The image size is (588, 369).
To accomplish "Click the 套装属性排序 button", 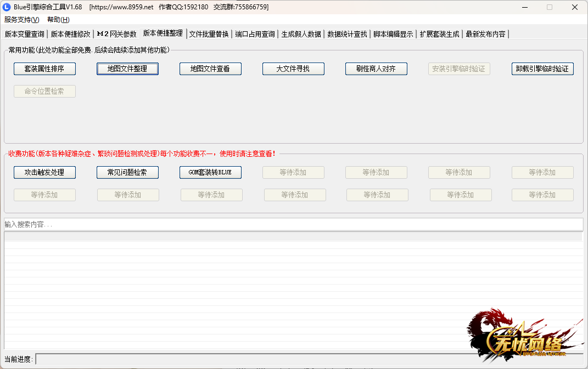I will pyautogui.click(x=44, y=69).
